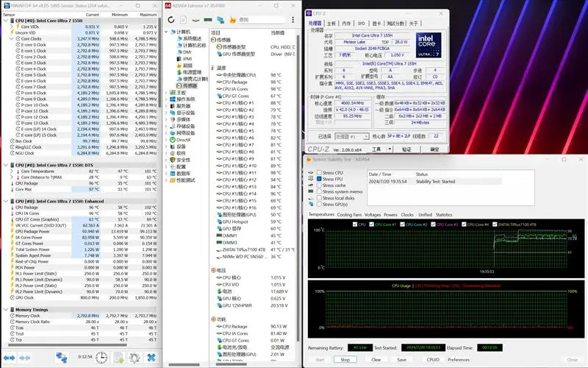The height and width of the screenshot is (368, 588).
Task: Collapse HWiNFO Memory Timings section
Action: coord(6,310)
